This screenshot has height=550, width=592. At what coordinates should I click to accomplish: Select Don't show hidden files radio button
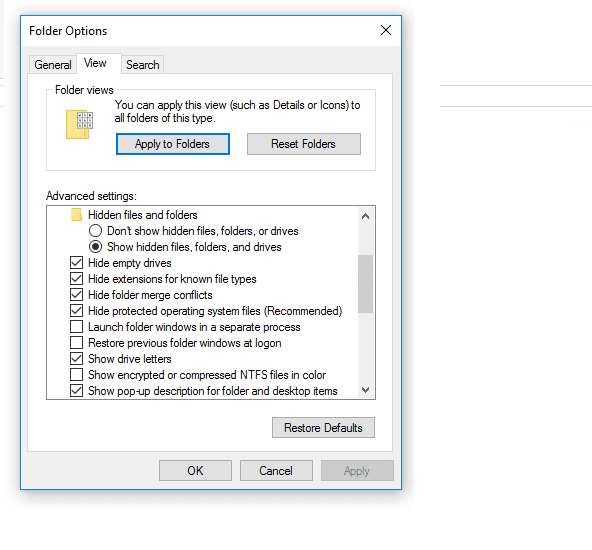95,231
